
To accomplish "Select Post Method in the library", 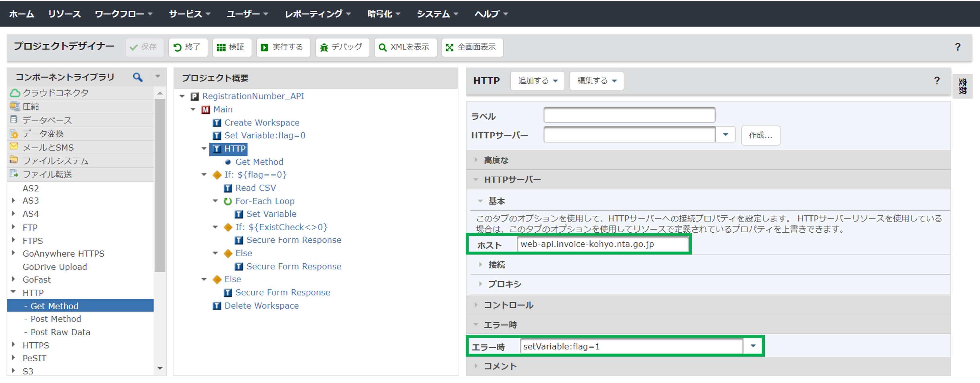I will coord(56,319).
